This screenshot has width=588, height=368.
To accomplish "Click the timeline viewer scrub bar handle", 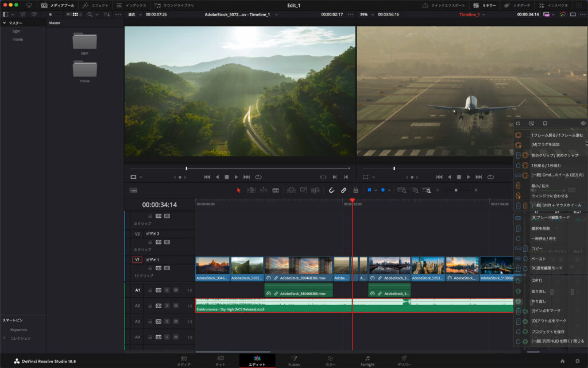I will point(394,168).
